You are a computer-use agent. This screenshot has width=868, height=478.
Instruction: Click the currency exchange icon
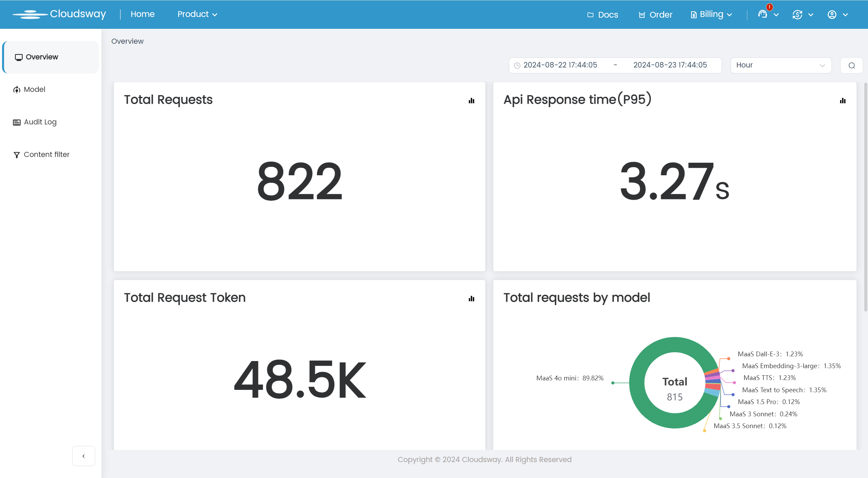[x=797, y=15]
